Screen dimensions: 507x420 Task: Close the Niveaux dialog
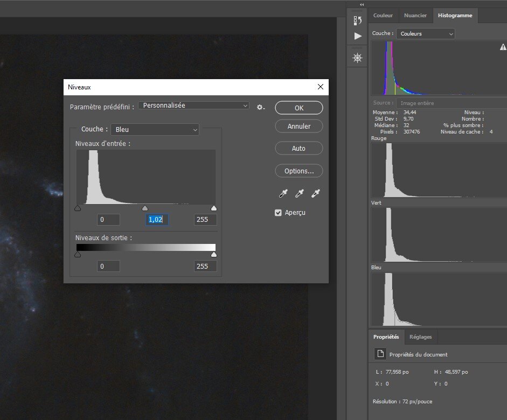(321, 87)
